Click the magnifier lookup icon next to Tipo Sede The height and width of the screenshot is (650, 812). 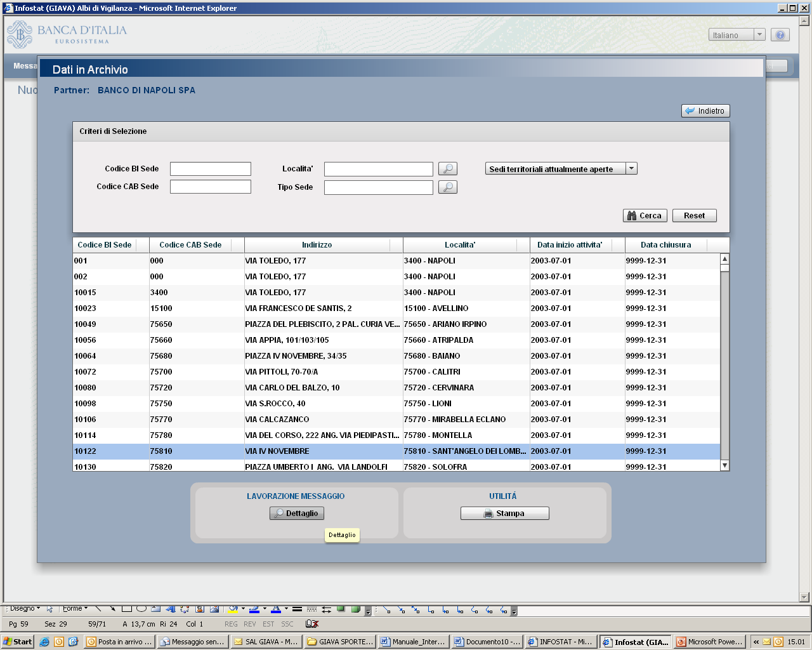448,187
